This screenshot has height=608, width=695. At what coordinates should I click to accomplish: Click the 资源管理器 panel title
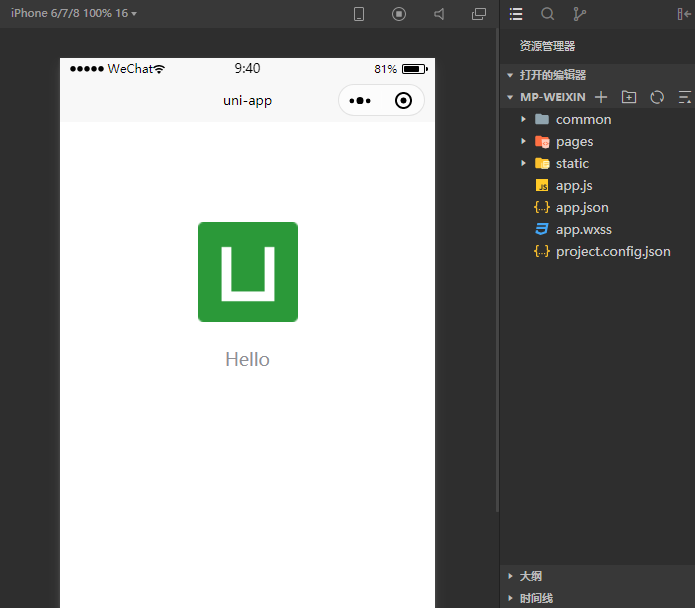547,46
